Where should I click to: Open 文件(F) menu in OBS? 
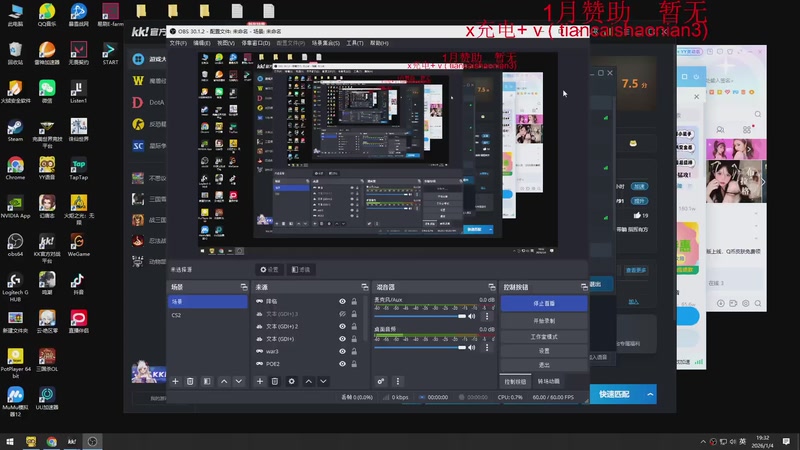click(178, 43)
